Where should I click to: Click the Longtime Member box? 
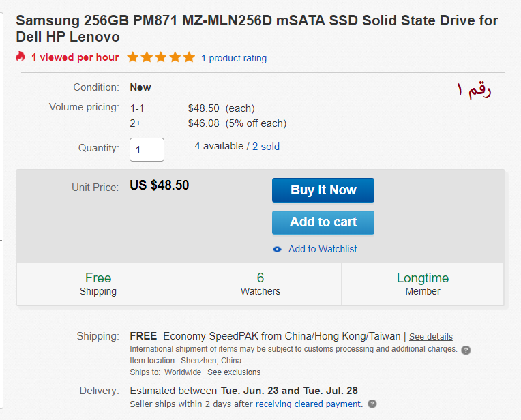coord(423,284)
